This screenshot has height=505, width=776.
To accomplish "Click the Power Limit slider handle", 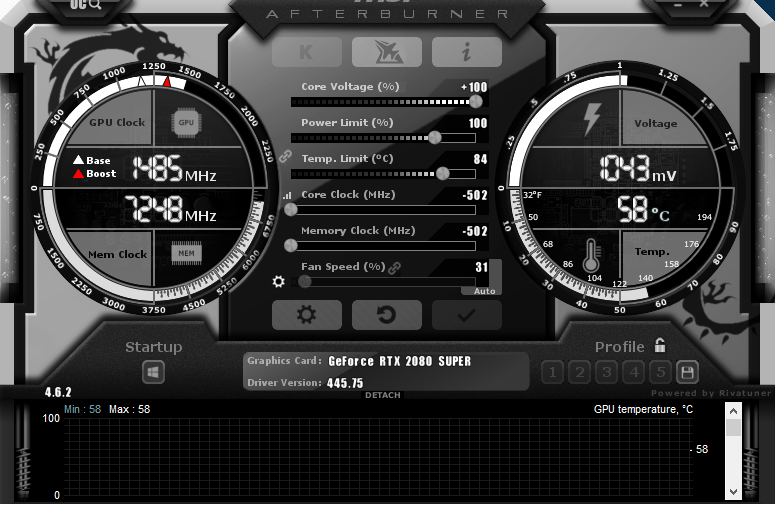I will pos(435,138).
